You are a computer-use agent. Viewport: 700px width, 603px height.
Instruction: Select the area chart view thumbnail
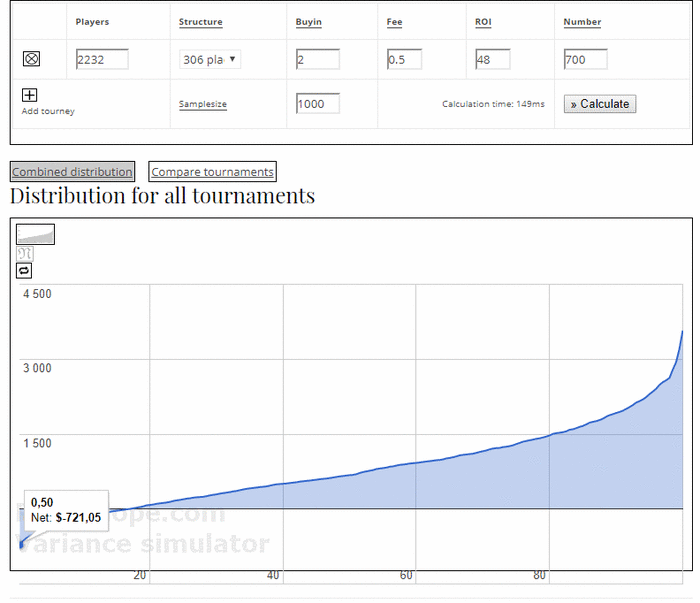click(x=35, y=234)
